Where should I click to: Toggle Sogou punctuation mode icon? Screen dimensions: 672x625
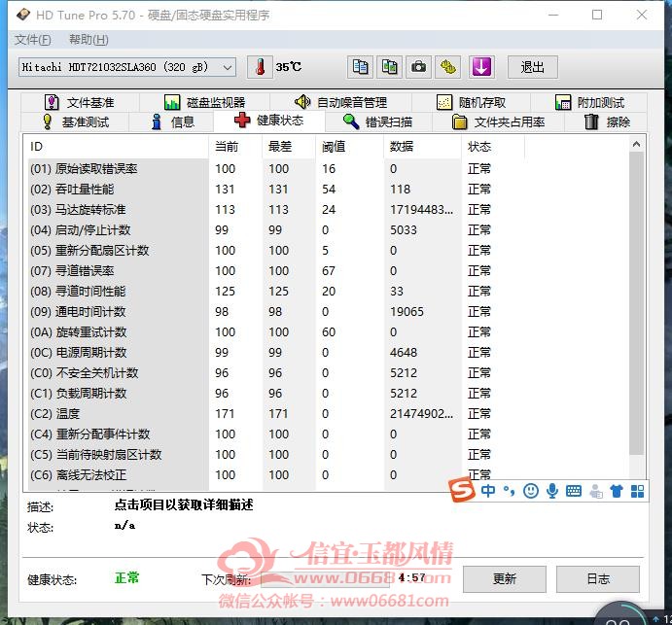510,491
